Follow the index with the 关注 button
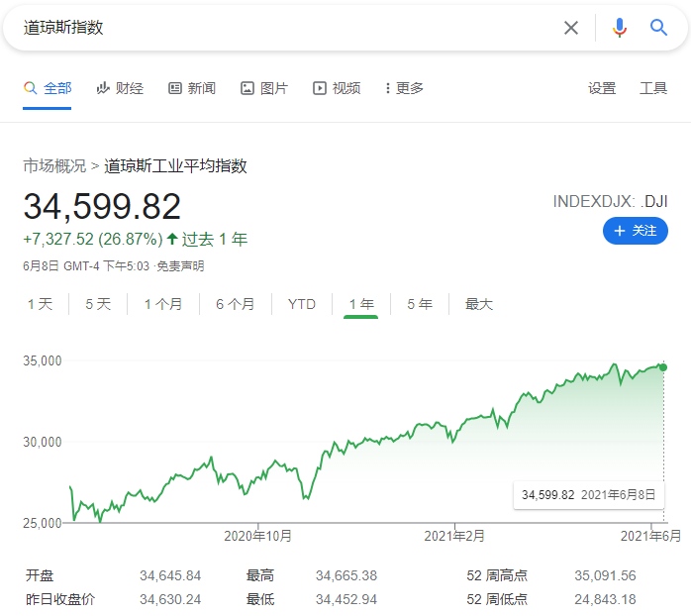 [635, 231]
